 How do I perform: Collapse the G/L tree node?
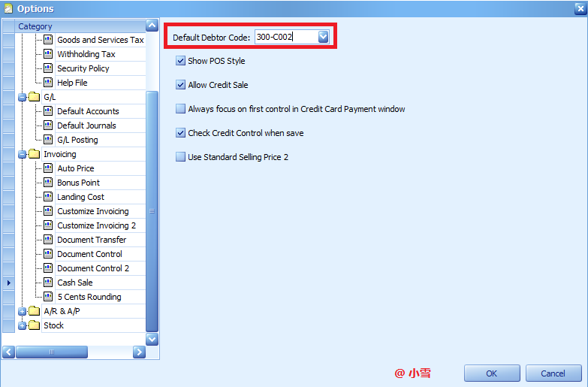pos(22,98)
